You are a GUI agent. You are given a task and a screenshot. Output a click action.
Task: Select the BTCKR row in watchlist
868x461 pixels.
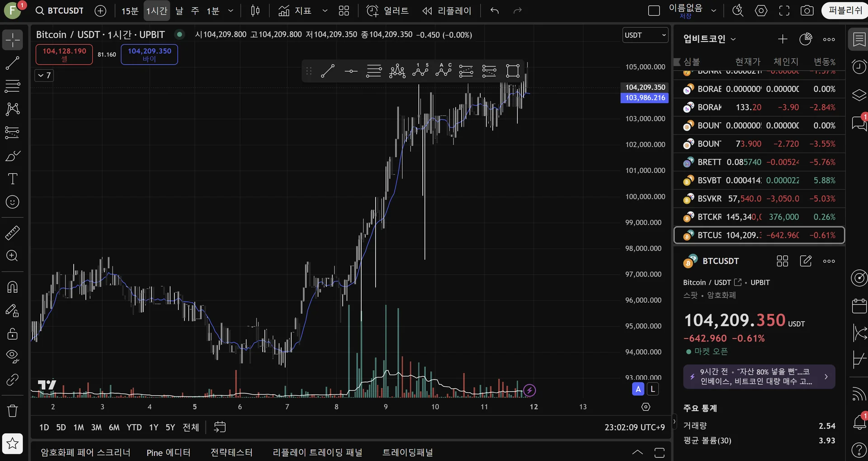tap(759, 217)
